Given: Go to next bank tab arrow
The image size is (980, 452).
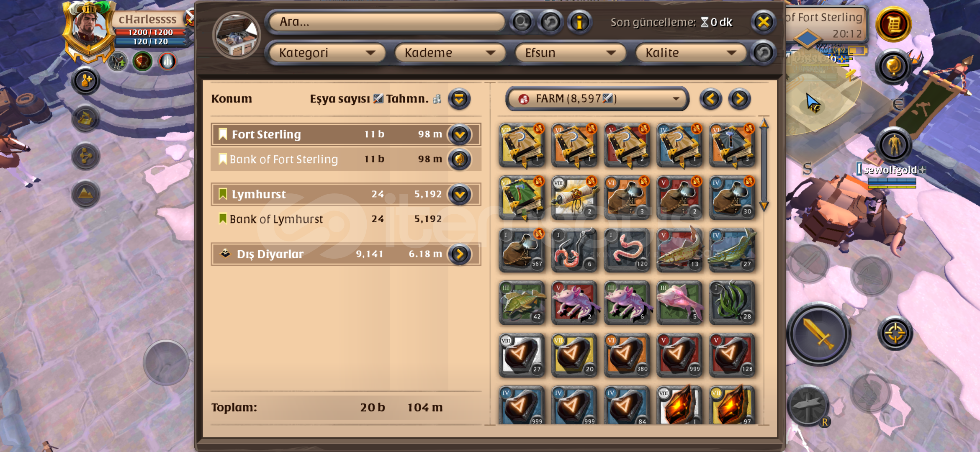Looking at the screenshot, I should pos(739,99).
